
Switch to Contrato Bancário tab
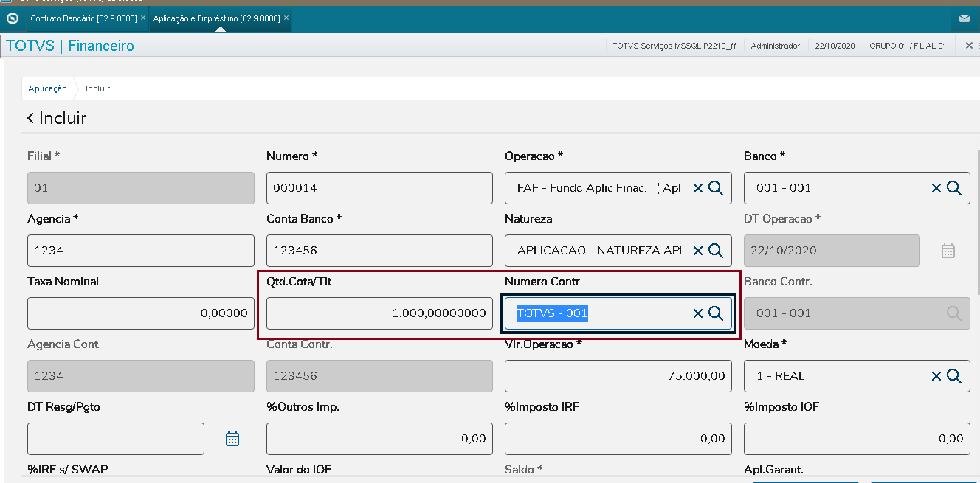point(83,18)
